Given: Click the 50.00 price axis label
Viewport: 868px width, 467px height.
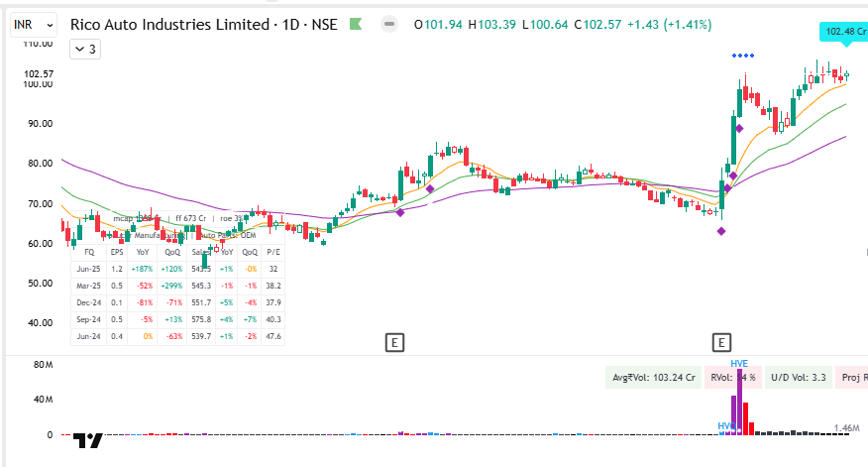Looking at the screenshot, I should point(41,284).
